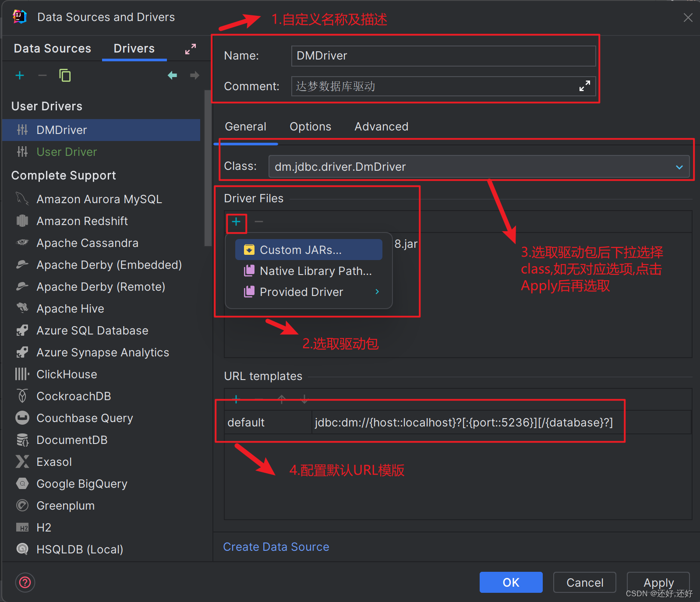Click the CockroachDB icon
Screen dimensions: 700x602
(22, 396)
